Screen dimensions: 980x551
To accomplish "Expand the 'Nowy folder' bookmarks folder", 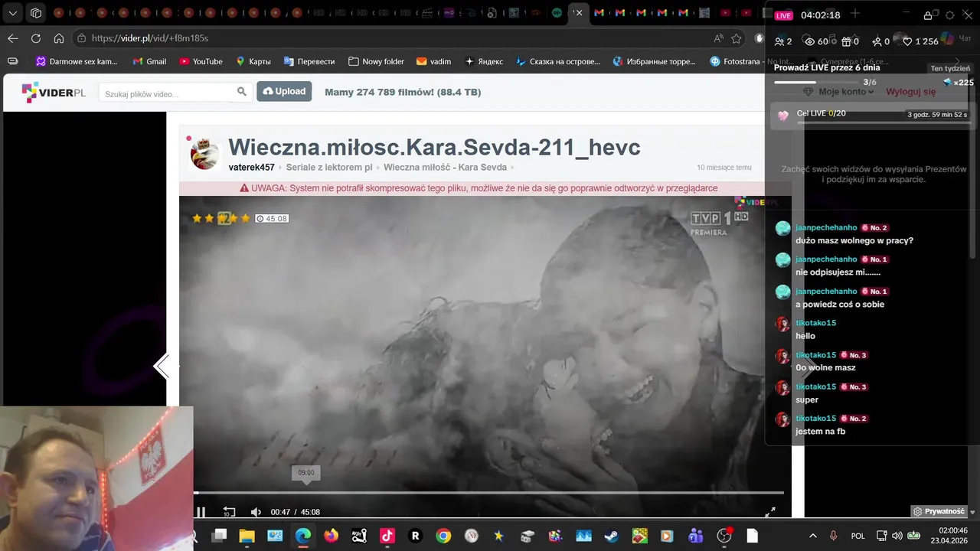I will tap(376, 61).
